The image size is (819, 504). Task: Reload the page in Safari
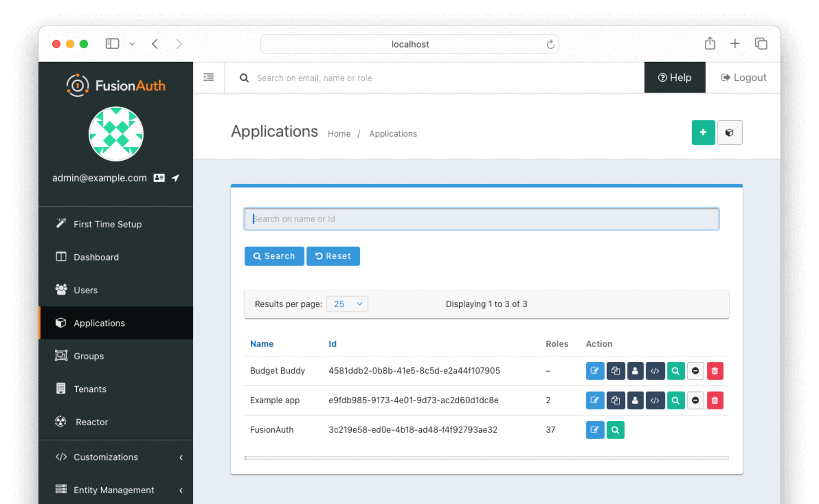(x=550, y=45)
